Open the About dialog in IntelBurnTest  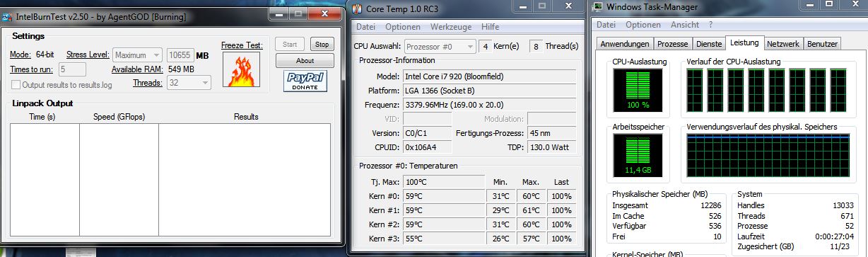[305, 61]
